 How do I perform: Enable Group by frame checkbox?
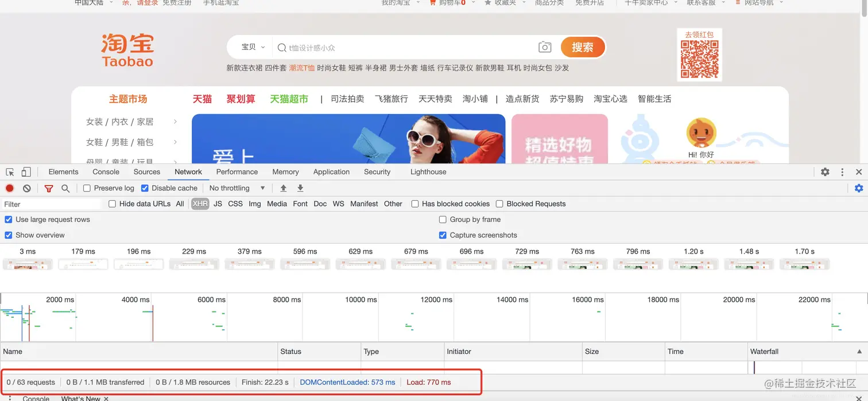click(x=443, y=219)
